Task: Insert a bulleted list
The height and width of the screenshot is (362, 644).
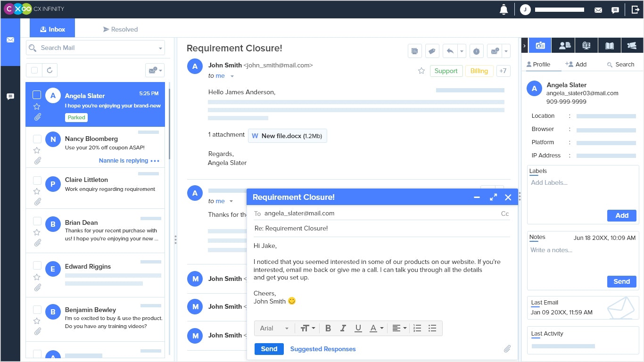Action: [x=432, y=328]
